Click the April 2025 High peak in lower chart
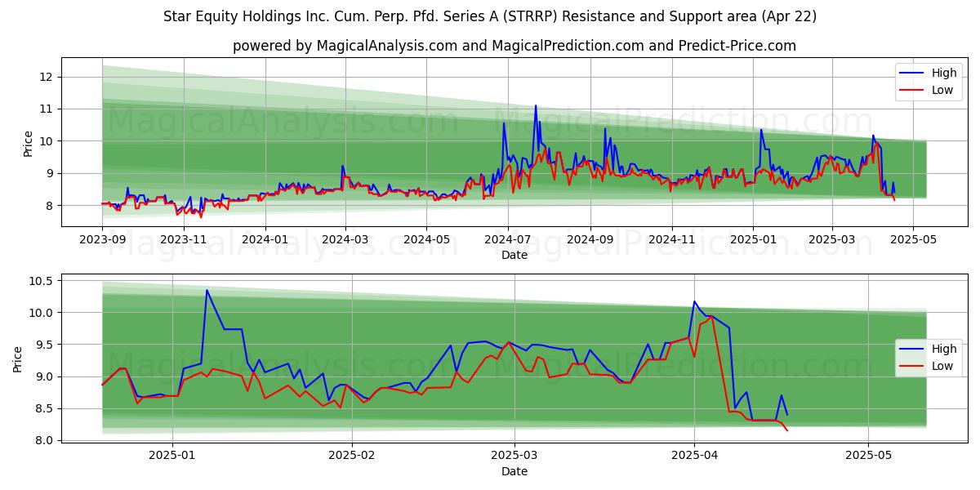This screenshot has height=490, width=980. pyautogui.click(x=695, y=301)
